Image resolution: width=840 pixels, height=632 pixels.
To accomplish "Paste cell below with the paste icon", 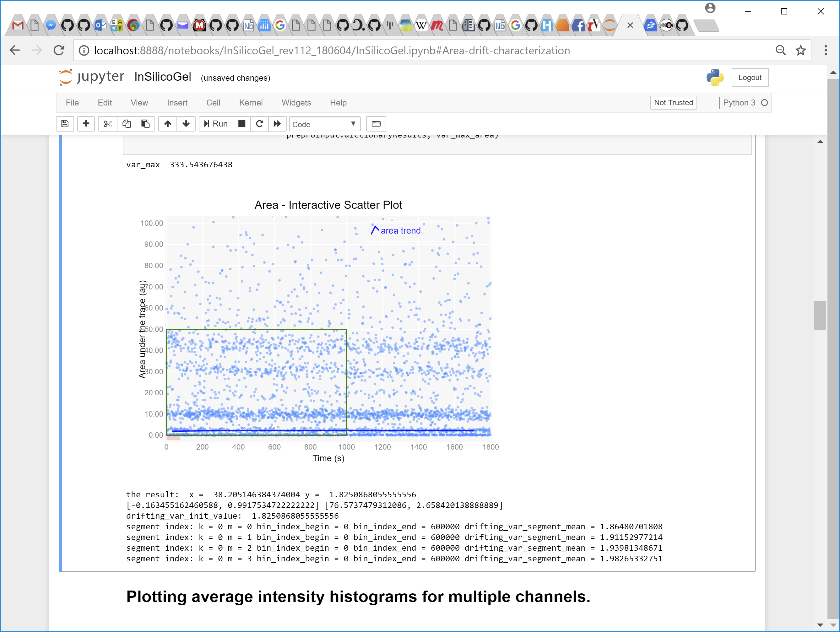I will click(x=145, y=124).
